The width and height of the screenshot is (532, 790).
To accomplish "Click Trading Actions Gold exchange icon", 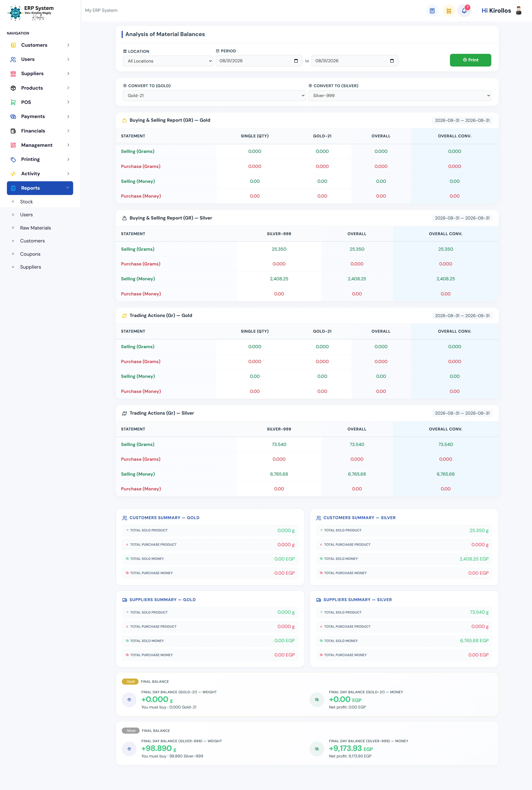I will (x=124, y=315).
